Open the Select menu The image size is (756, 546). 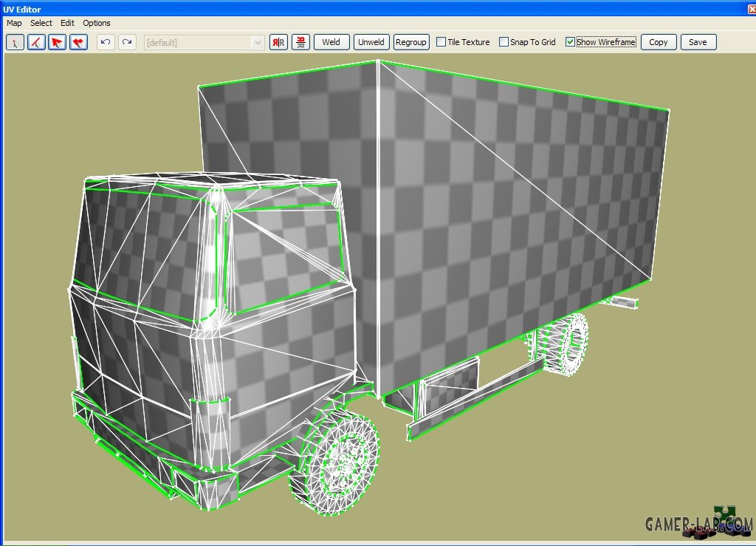coord(41,23)
